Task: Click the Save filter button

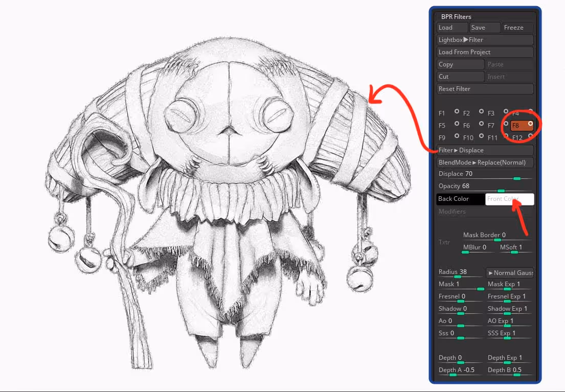Action: coord(485,28)
